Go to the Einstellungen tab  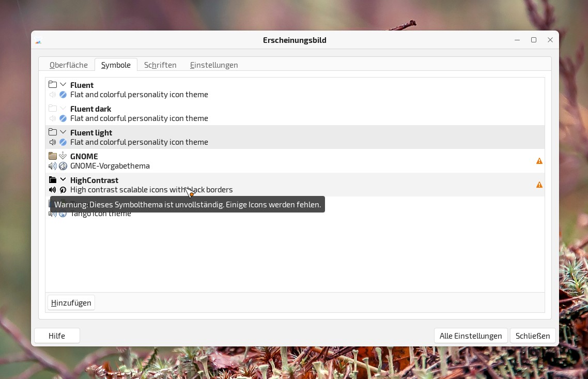[214, 65]
